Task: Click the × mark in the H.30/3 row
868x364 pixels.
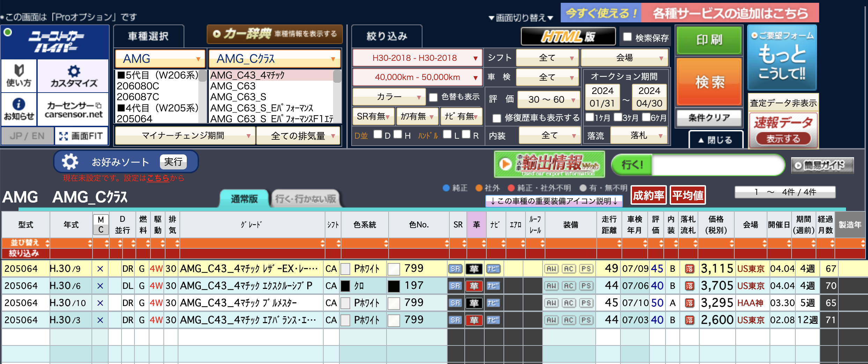Action: point(100,320)
